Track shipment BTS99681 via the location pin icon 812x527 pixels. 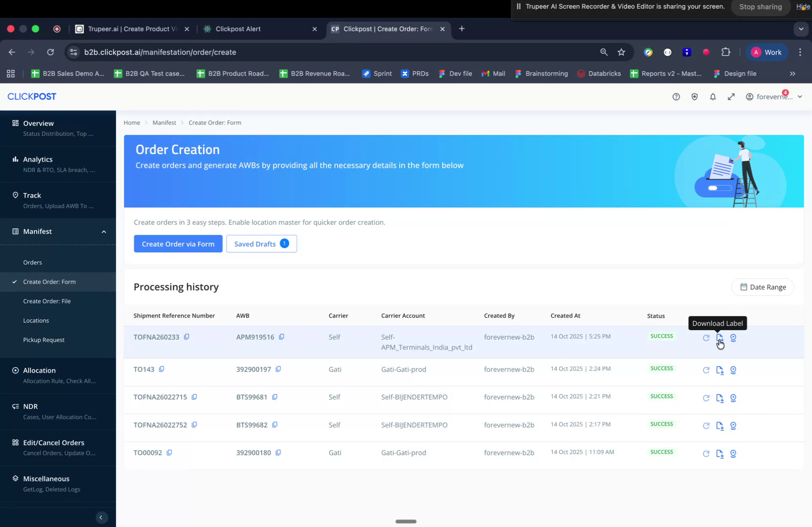733,398
